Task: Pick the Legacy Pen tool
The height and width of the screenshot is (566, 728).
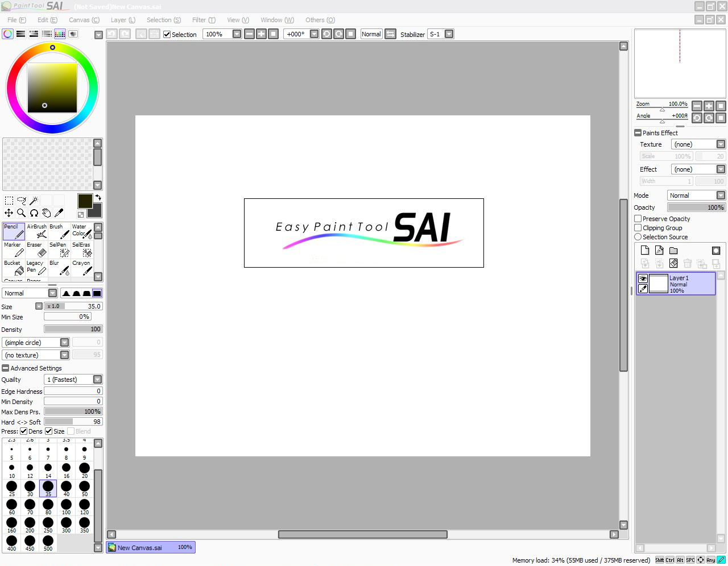Action: click(36, 268)
